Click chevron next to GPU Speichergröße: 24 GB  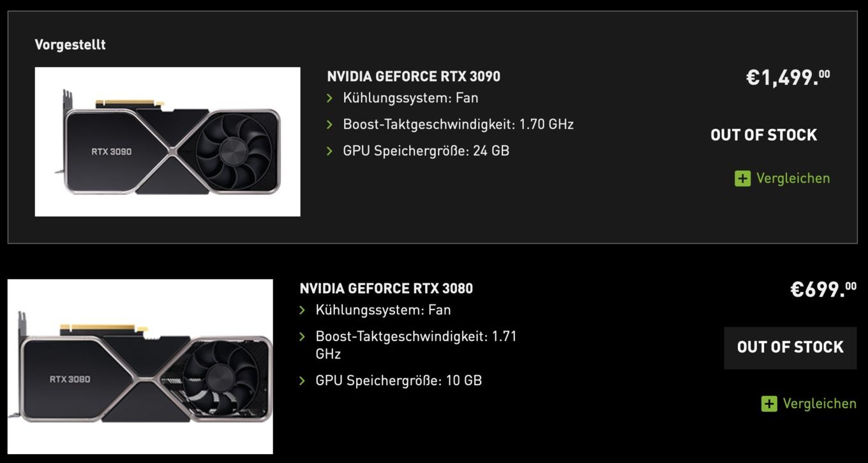click(330, 151)
